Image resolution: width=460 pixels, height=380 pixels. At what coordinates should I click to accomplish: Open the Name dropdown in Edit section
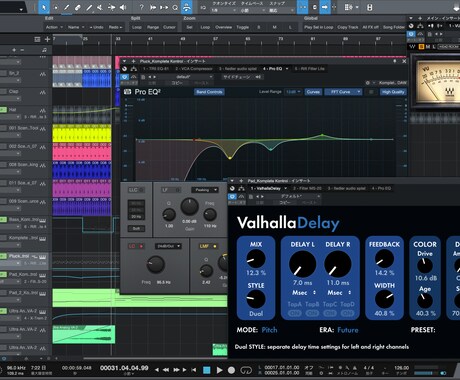(76, 27)
